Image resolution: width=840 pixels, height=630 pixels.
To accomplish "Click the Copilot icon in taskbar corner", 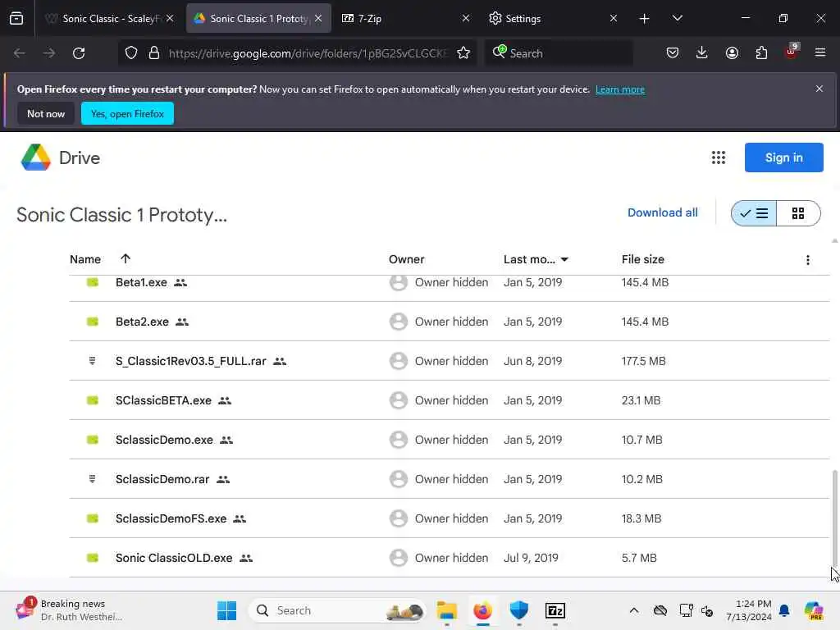I will coord(814,610).
